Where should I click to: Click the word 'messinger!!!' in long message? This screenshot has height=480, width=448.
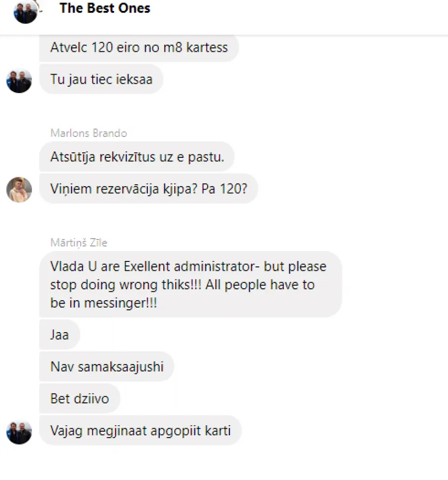120,303
